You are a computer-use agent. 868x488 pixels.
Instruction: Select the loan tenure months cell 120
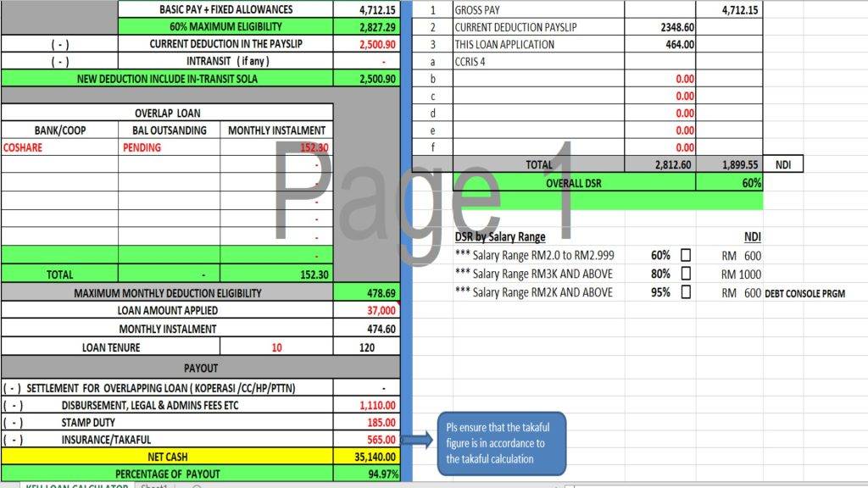(366, 347)
